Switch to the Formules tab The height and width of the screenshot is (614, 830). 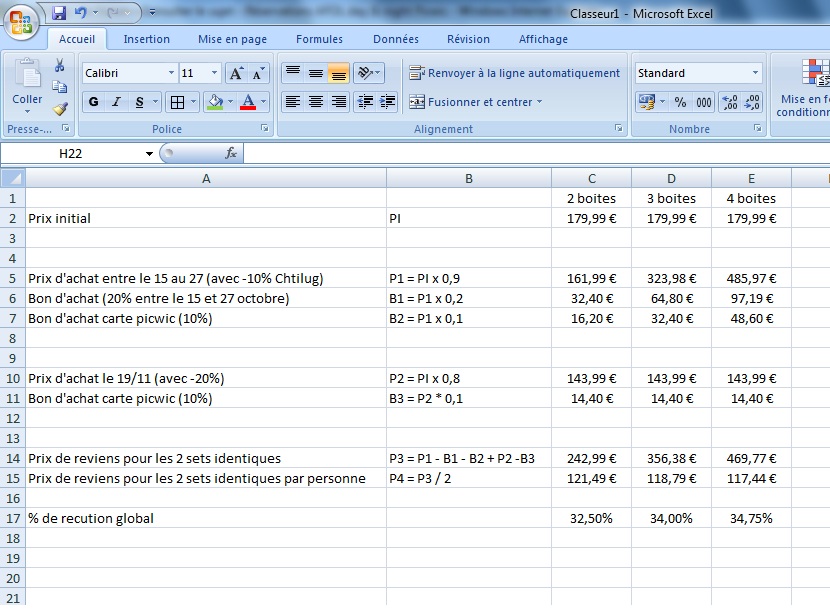(x=319, y=39)
